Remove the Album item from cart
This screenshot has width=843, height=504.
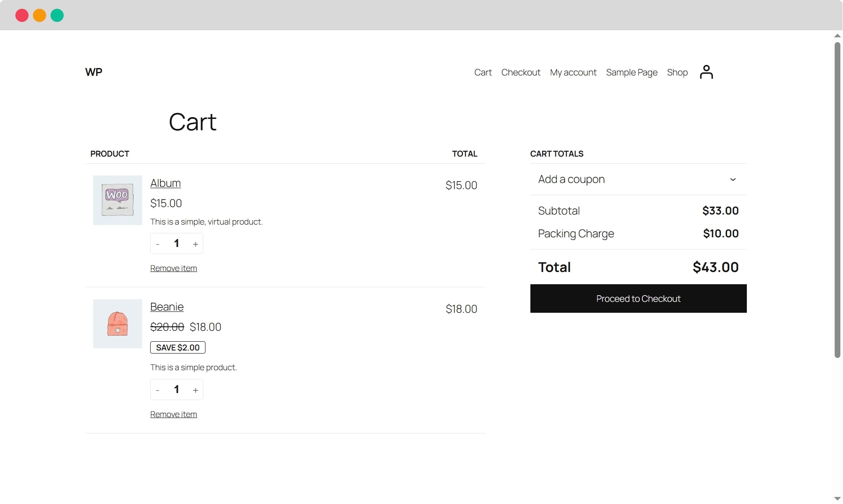[x=173, y=268]
